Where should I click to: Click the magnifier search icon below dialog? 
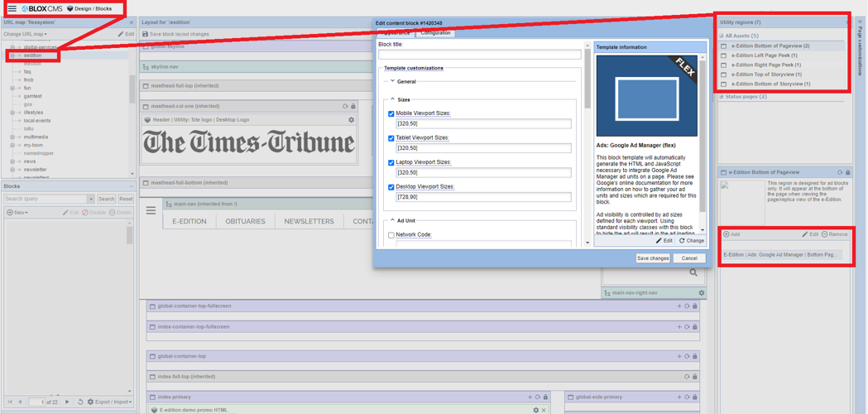tap(693, 272)
